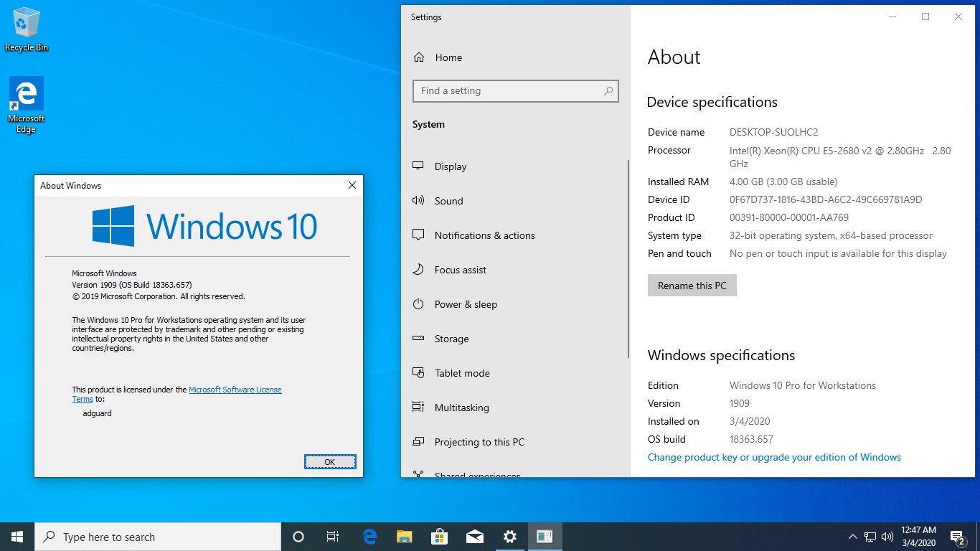Open File Explorer from the taskbar
This screenshot has height=551, width=980.
405,537
